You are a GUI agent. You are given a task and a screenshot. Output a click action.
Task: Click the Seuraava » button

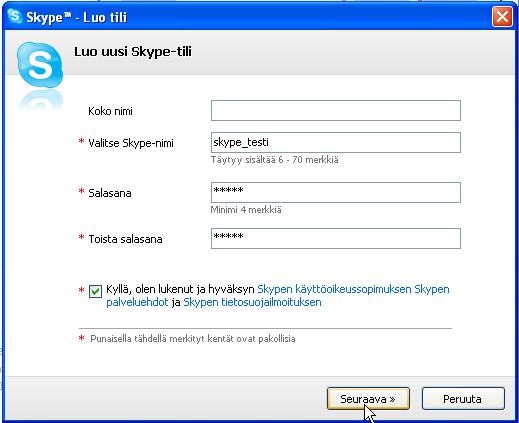click(x=368, y=399)
